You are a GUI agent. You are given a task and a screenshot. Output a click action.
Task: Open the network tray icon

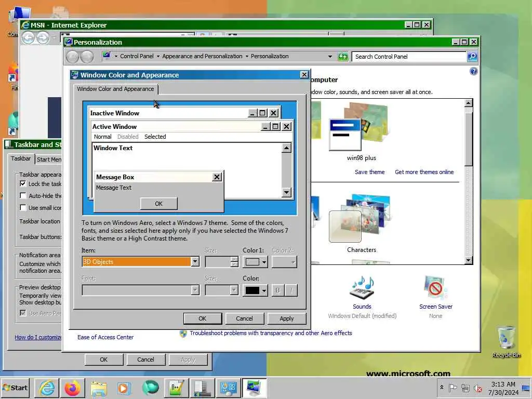click(x=465, y=388)
